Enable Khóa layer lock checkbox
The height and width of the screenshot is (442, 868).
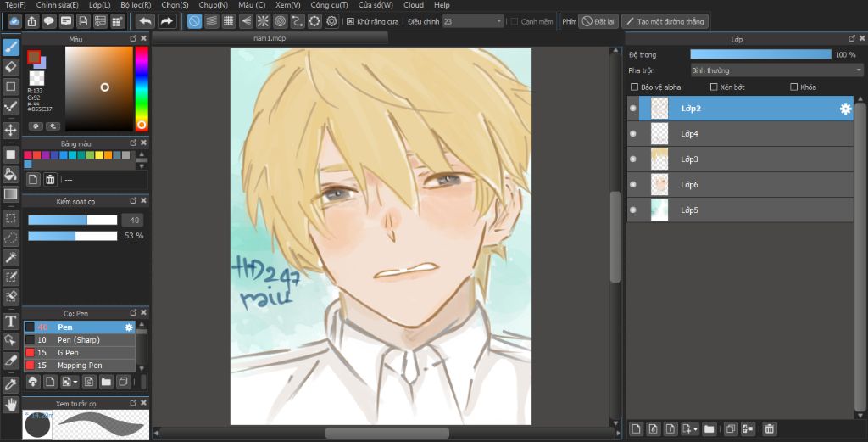(793, 87)
